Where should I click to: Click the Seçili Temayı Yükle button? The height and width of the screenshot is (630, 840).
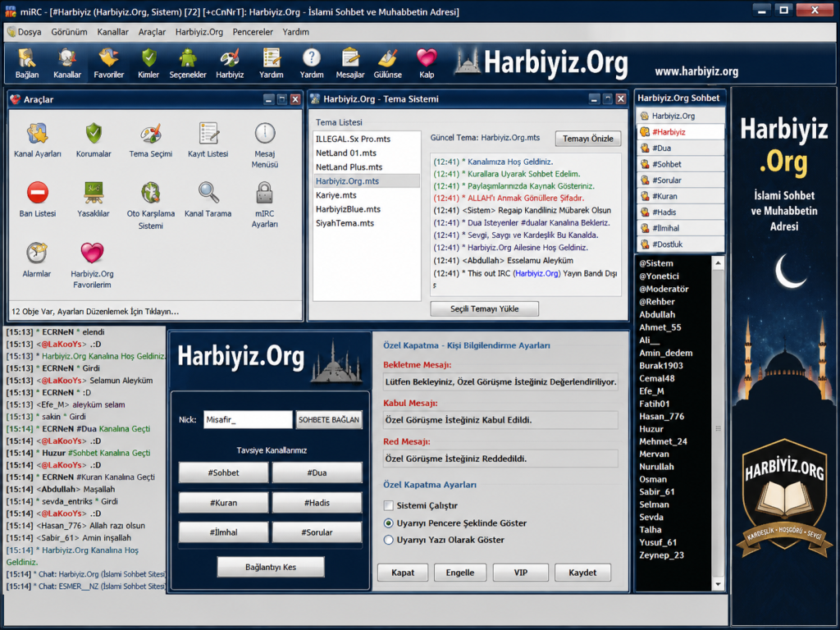click(484, 308)
